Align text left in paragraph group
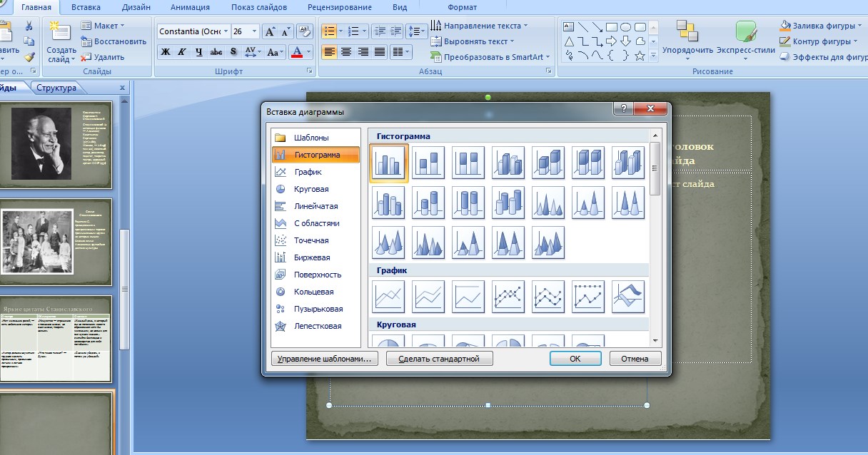Image resolution: width=868 pixels, height=455 pixels. [329, 52]
